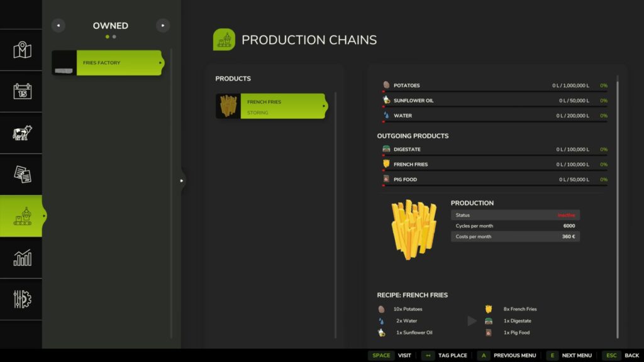Collapse the side panel arrow handle

coord(182,180)
